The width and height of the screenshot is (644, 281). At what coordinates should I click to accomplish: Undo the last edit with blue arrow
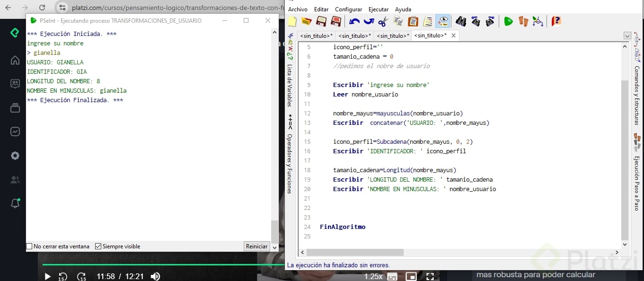click(x=354, y=21)
